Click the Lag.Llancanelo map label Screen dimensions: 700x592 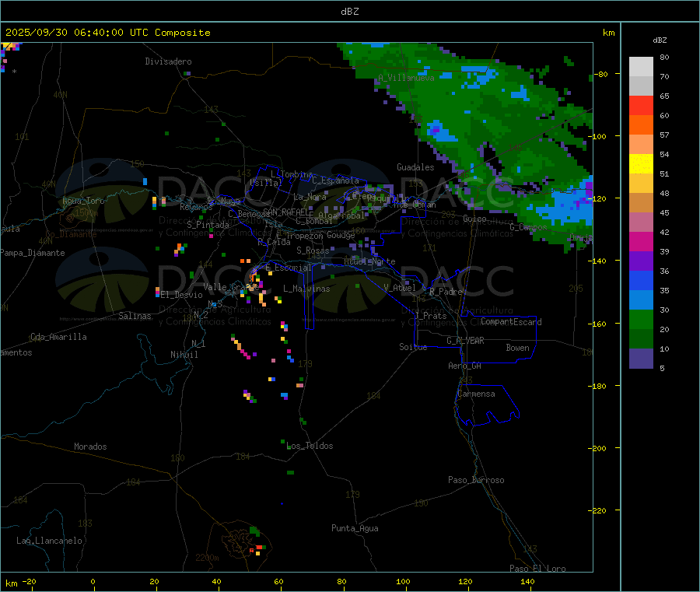click(x=49, y=541)
